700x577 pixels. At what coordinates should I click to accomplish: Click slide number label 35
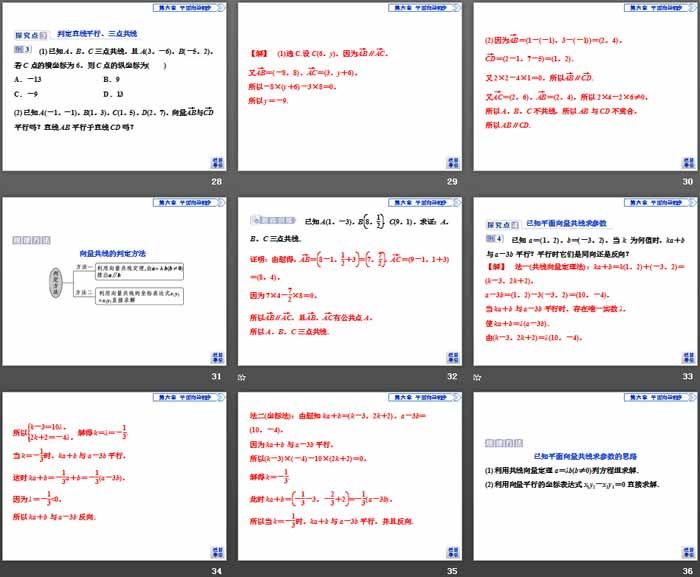pos(452,571)
